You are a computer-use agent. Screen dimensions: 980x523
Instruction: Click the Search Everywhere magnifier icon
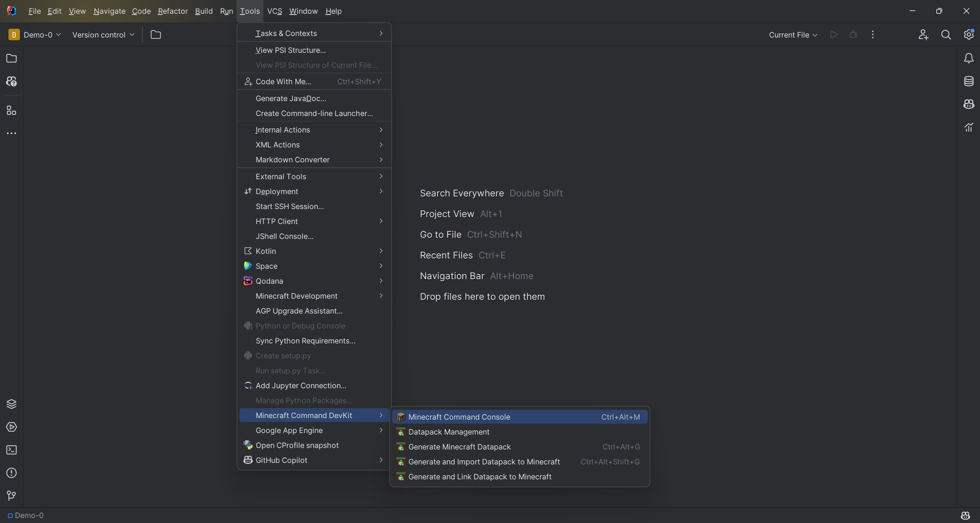pyautogui.click(x=946, y=35)
